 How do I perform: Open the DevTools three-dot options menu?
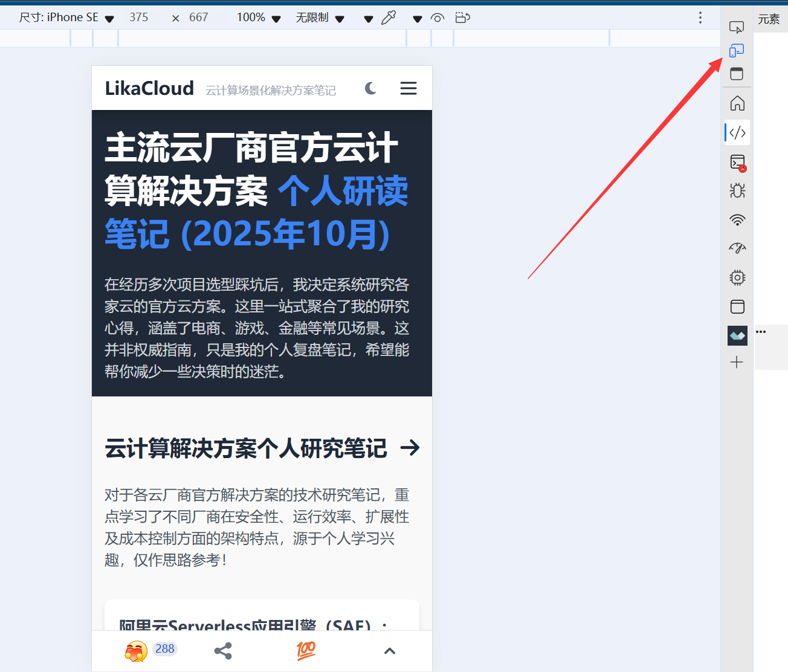(x=700, y=18)
